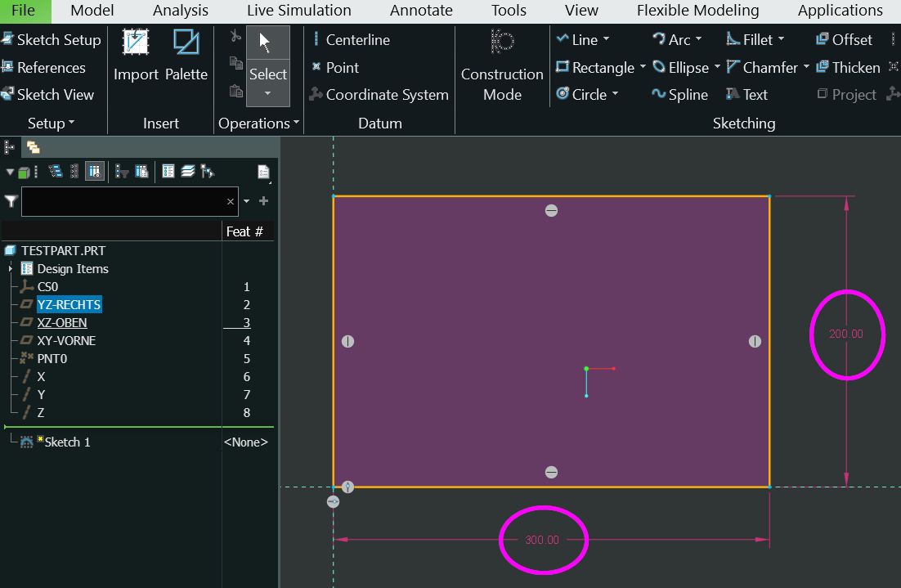Choose the Spline sketching tool

[x=679, y=95]
